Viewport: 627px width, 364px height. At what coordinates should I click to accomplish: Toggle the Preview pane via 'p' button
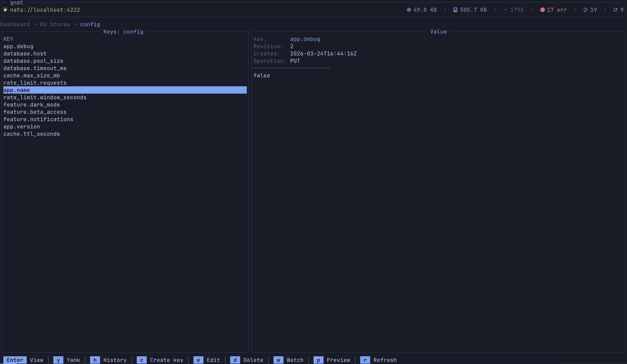(318, 360)
